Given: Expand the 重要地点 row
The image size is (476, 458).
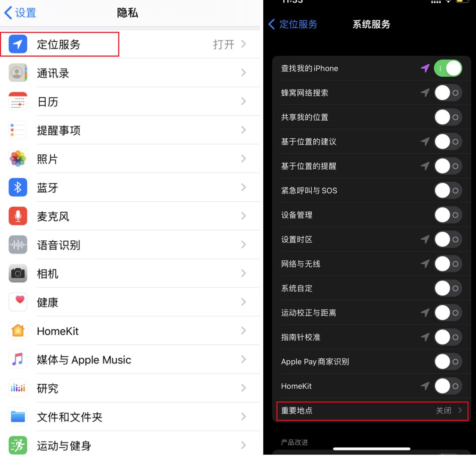Looking at the screenshot, I should [x=371, y=410].
